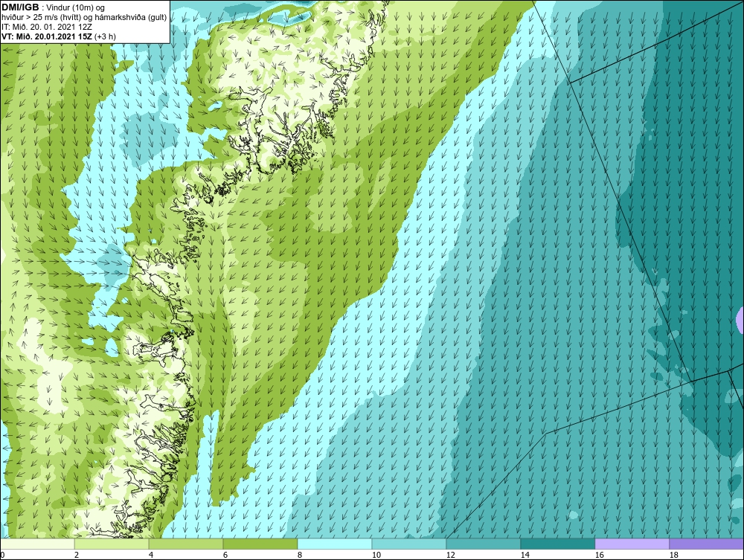Click the lavender high-wind patch at the map's right edge
Viewport: 744px width, 560px height.
[740, 320]
